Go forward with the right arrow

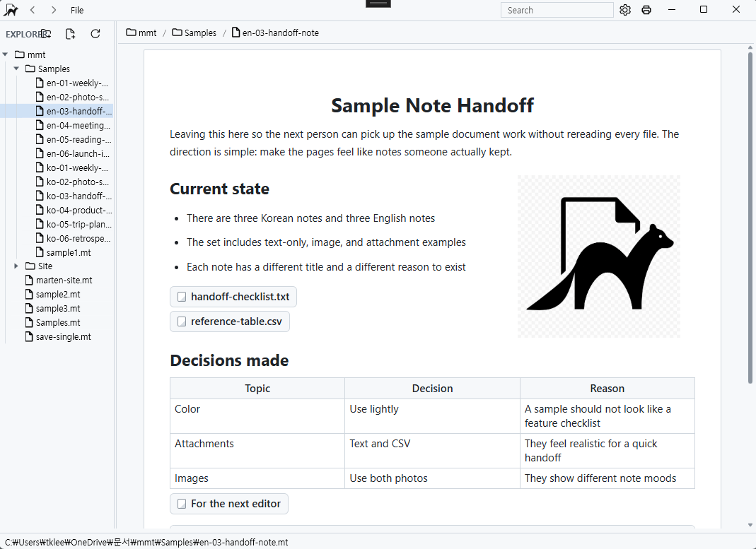pyautogui.click(x=54, y=10)
